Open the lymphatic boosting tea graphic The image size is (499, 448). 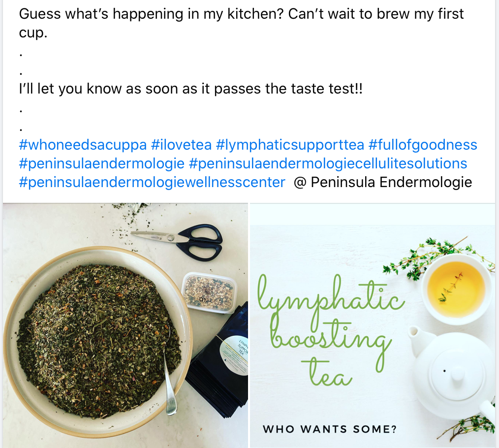pos(373,325)
